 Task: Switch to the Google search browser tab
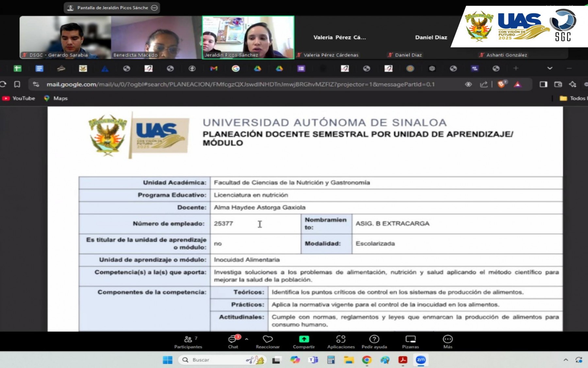coord(236,68)
